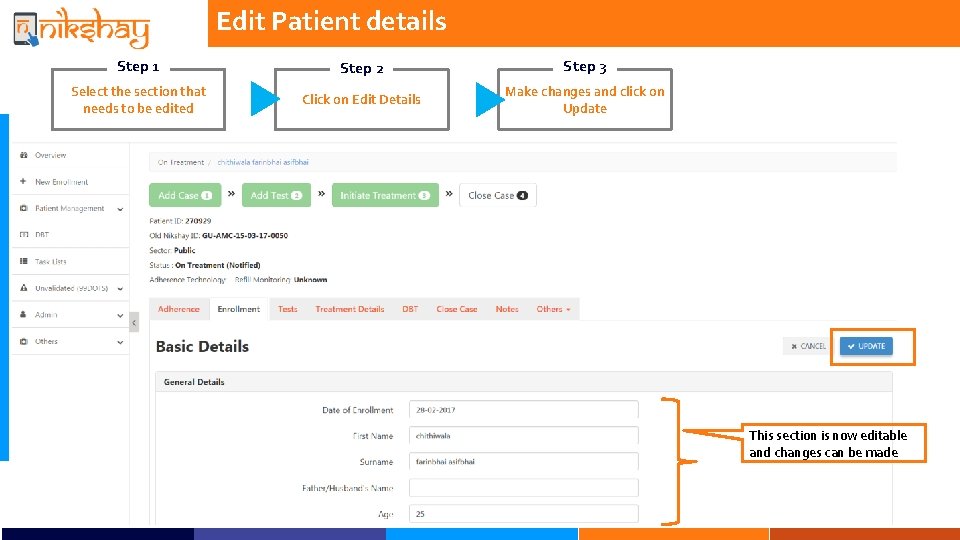The image size is (960, 540).
Task: Click the green Add Test button
Action: (x=276, y=196)
